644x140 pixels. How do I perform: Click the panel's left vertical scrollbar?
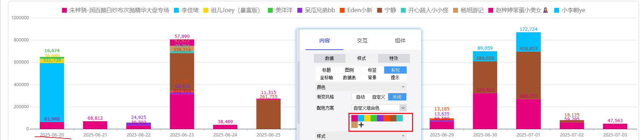[298, 92]
